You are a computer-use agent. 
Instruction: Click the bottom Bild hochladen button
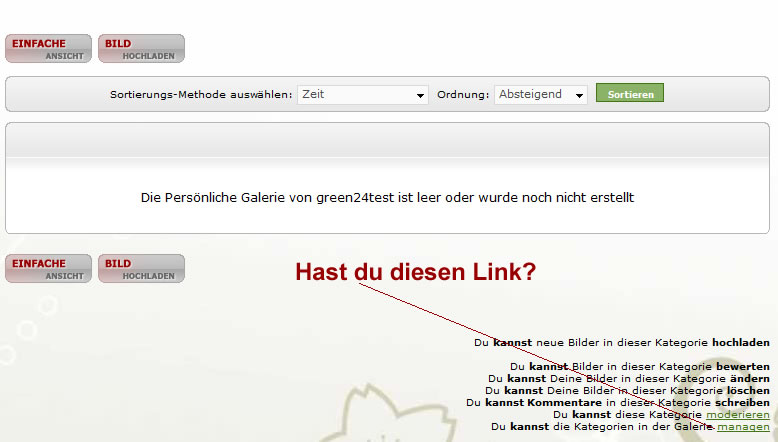coord(141,269)
